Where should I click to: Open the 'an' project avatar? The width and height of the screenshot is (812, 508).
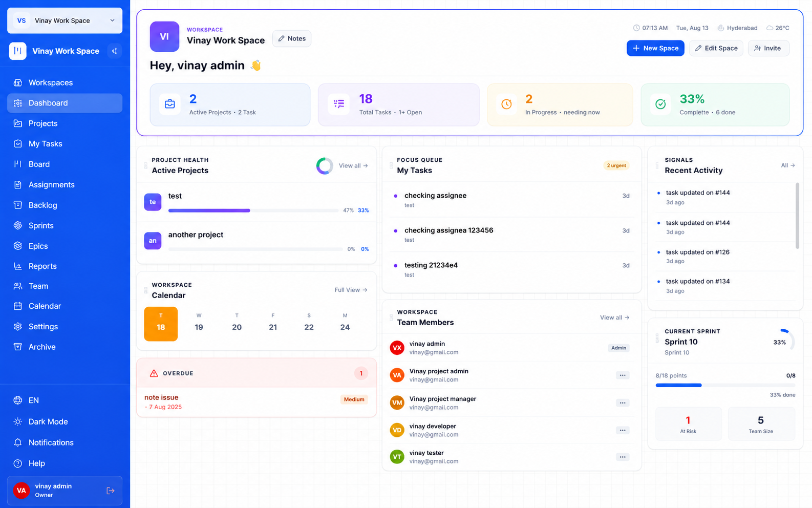153,241
